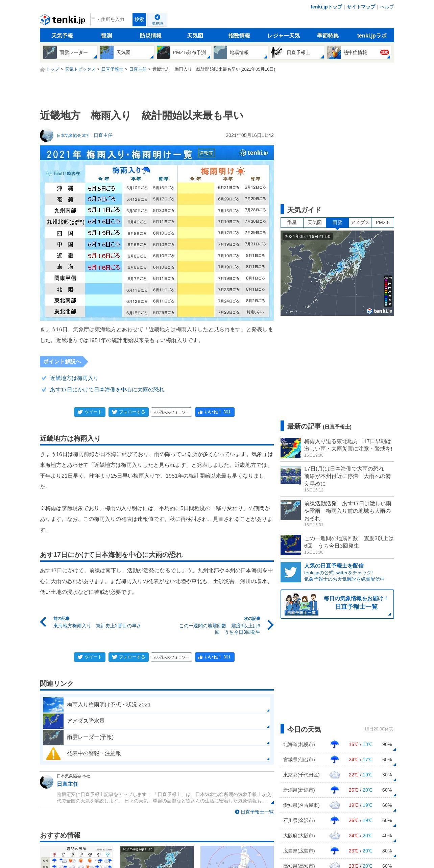
Task: Open related link 梅雨入り梅雨明け予想・状況 2021
Action: click(157, 705)
